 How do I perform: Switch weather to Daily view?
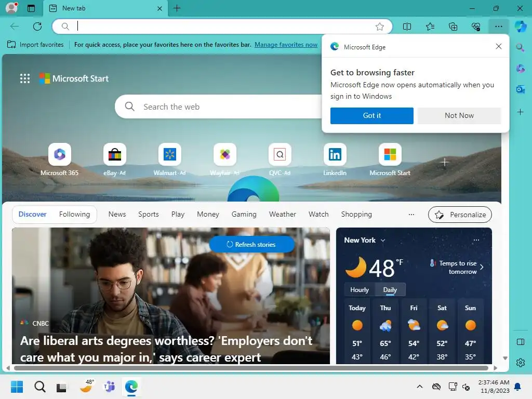[390, 290]
